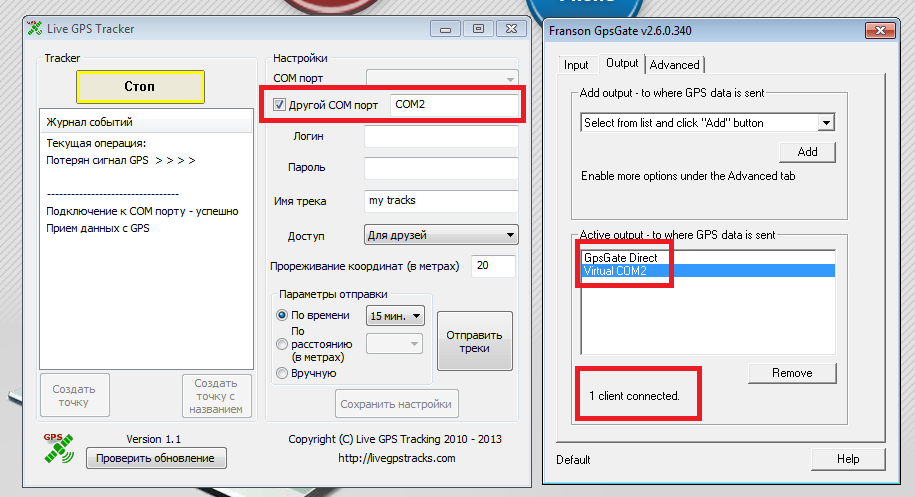Select the По времени radio button
Screen dimensions: 915x497
click(x=282, y=316)
